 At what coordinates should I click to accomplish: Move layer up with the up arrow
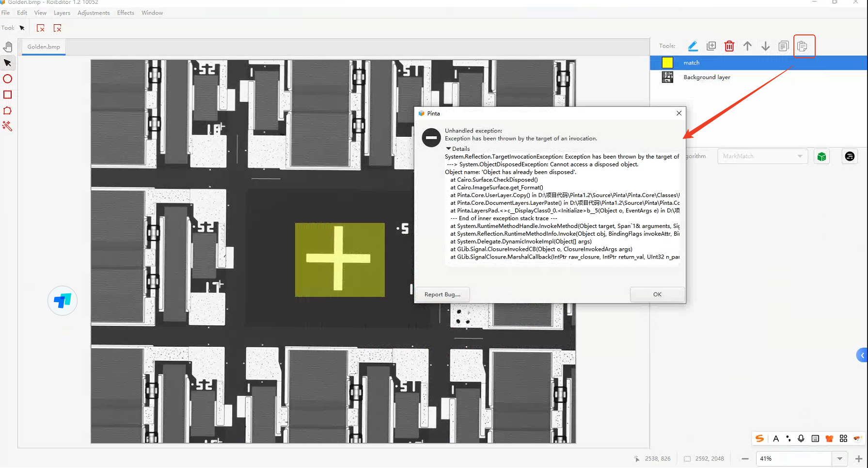point(747,46)
